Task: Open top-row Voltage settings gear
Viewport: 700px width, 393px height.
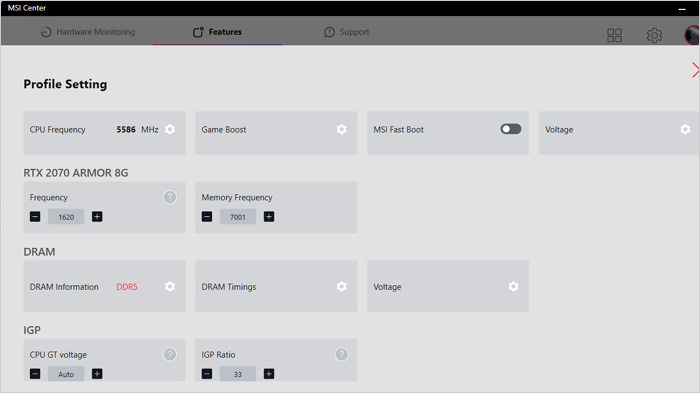Action: 685,130
